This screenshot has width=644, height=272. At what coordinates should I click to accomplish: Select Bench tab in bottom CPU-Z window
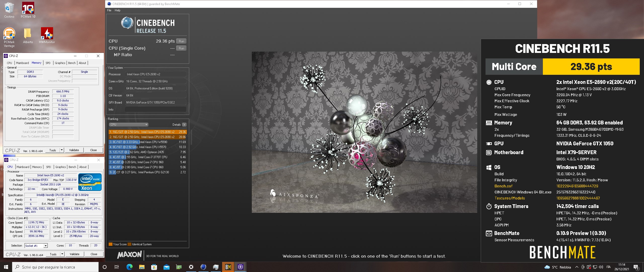(72, 167)
